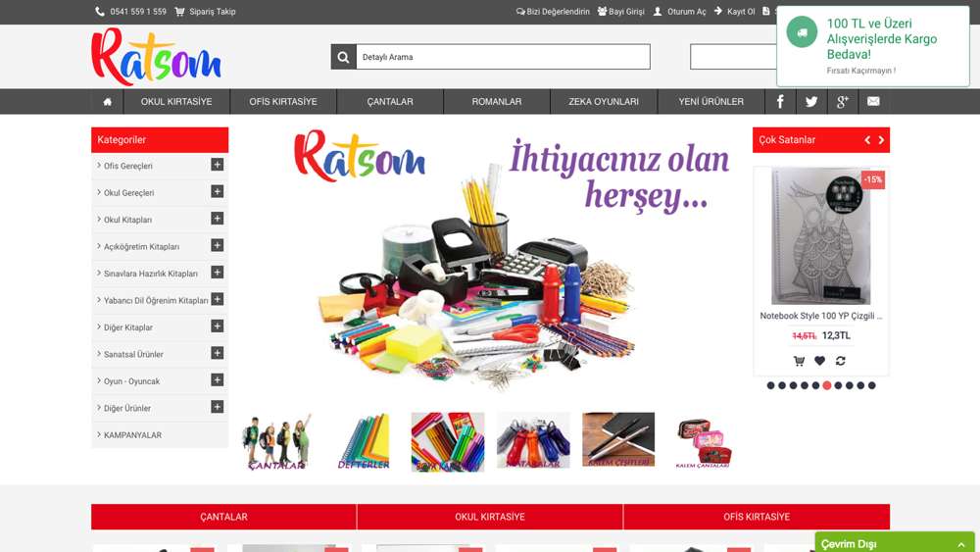Open the Google Plus icon

pyautogui.click(x=843, y=101)
